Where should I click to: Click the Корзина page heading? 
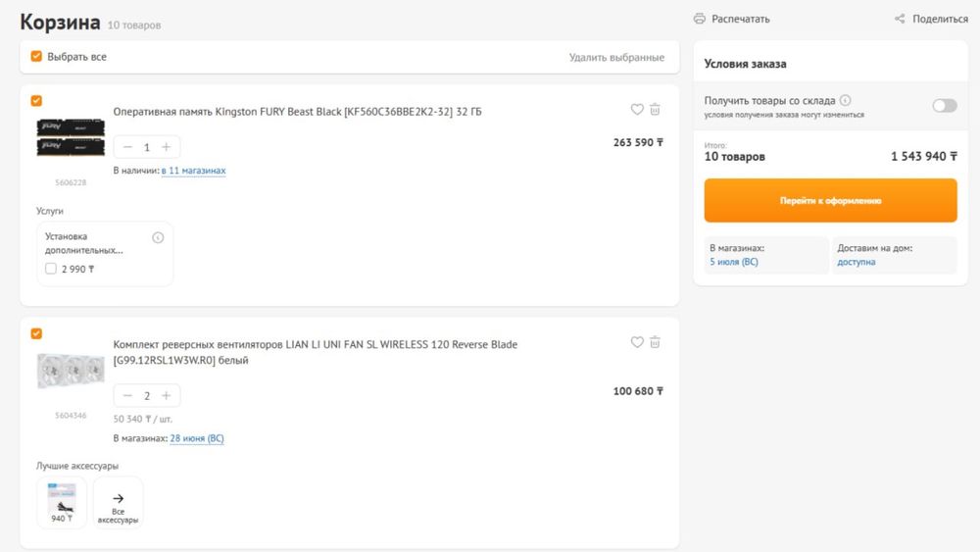click(x=60, y=22)
